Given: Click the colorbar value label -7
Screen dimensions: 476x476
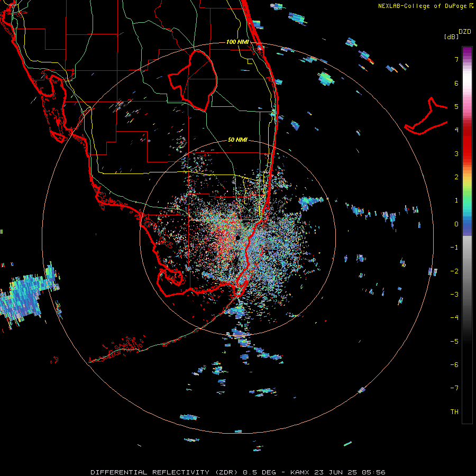Looking at the screenshot, I should coord(454,388).
